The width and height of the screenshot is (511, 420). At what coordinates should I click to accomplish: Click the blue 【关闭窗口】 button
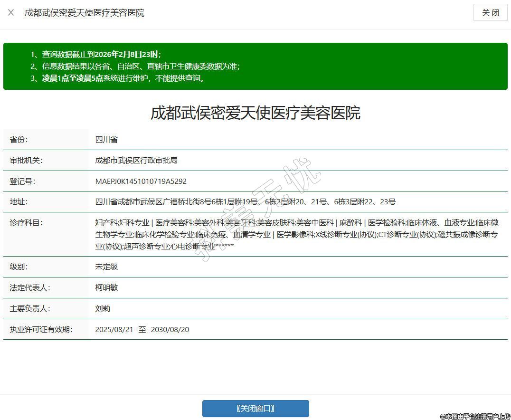point(255,409)
